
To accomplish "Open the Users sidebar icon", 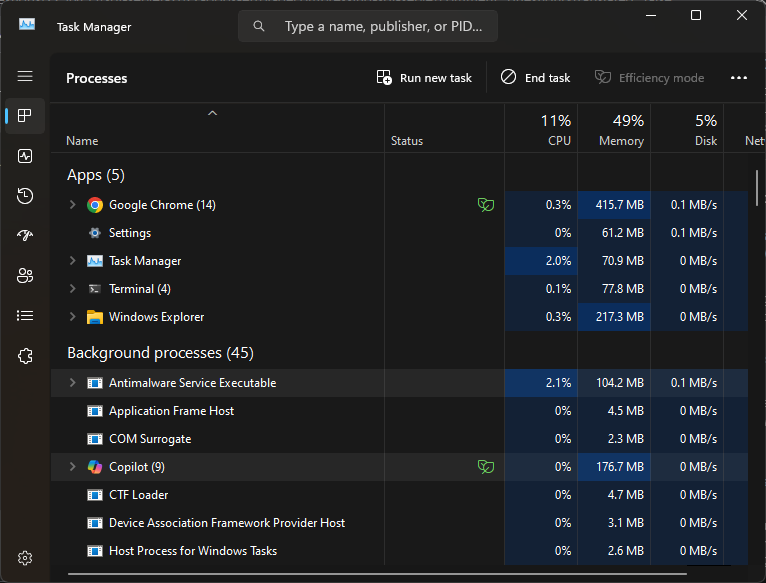I will click(x=25, y=276).
